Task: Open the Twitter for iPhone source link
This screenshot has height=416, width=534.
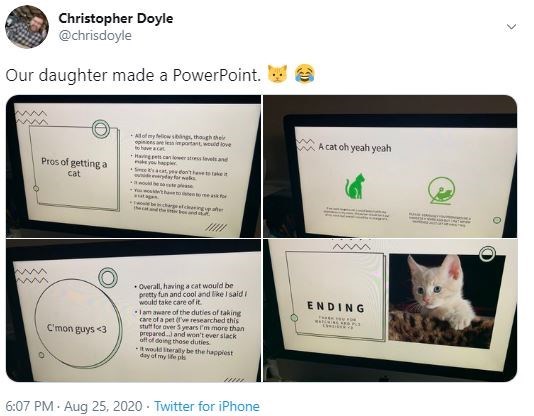Action: click(x=207, y=406)
